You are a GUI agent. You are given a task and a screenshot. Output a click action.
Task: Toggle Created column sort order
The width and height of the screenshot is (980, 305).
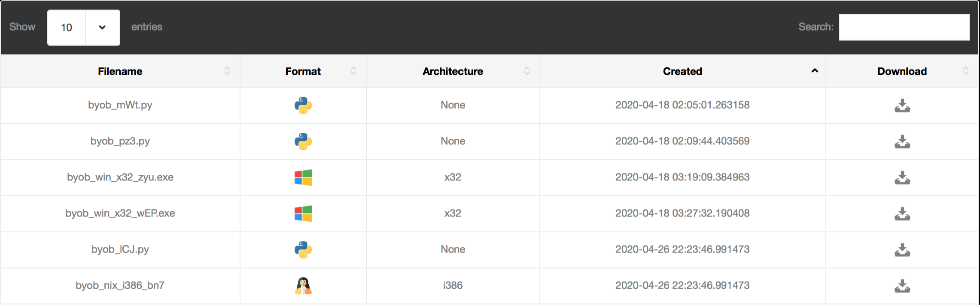[683, 71]
